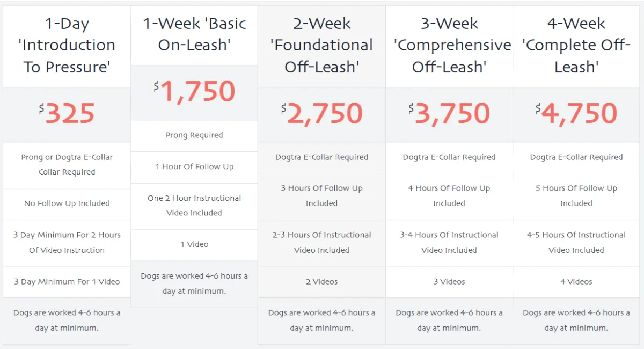Select the $1,750 price
The height and width of the screenshot is (349, 644).
[194, 92]
